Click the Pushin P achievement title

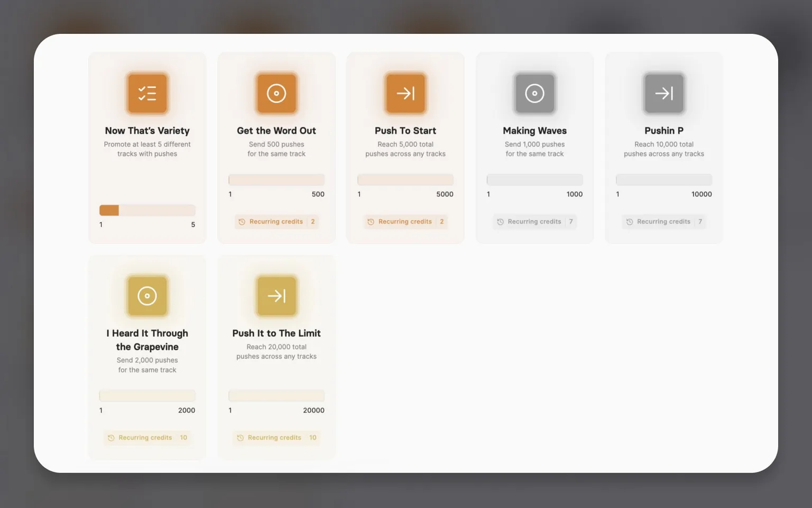663,130
